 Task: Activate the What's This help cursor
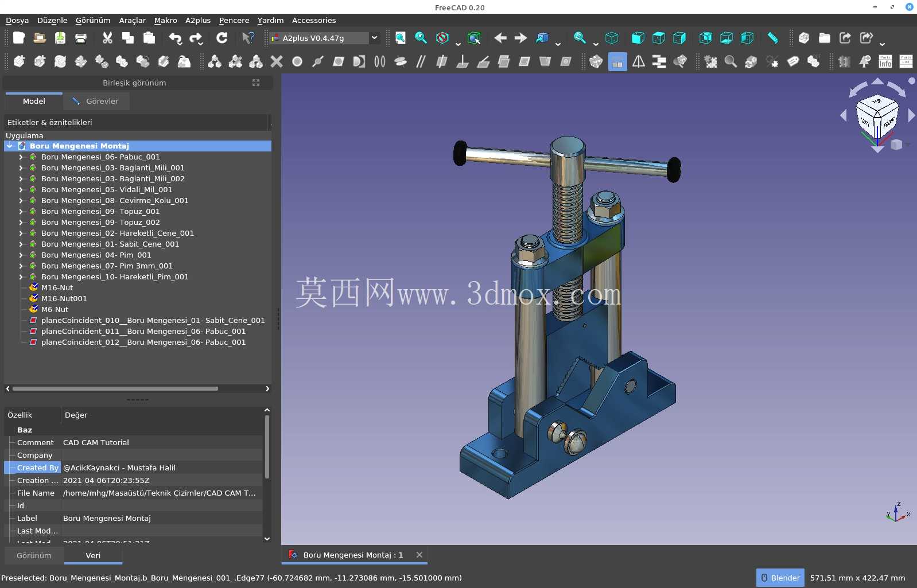pyautogui.click(x=248, y=38)
